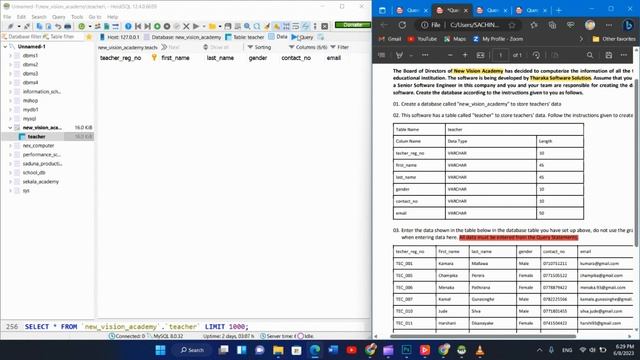The image size is (640, 360).
Task: Open the File menu in HeidiSQL
Action: (x=7, y=17)
